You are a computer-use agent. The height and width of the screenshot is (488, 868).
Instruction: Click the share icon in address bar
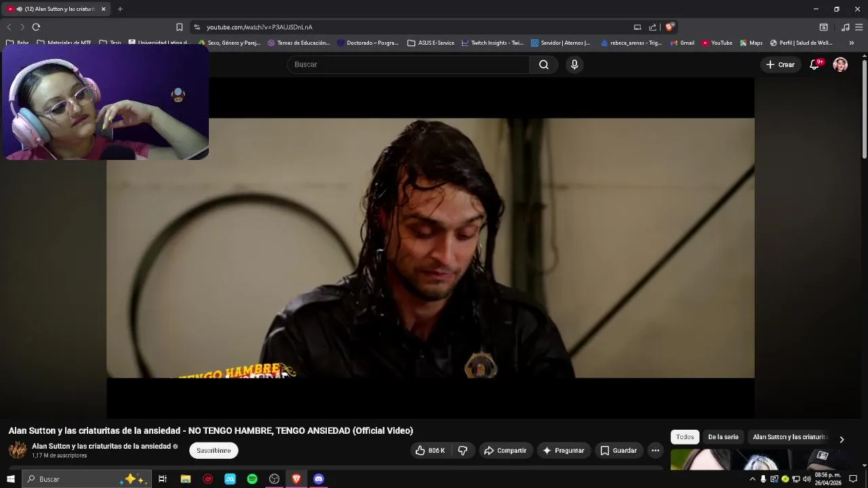pos(652,27)
